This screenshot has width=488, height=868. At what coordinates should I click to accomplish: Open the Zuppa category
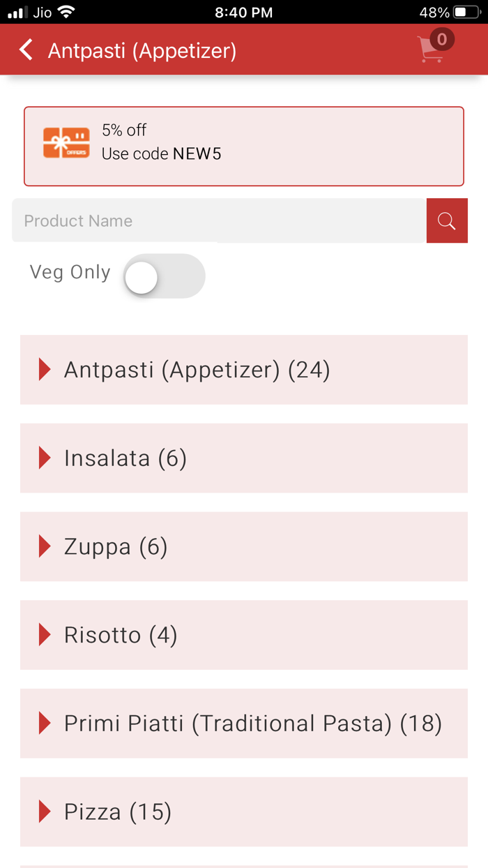click(x=243, y=546)
